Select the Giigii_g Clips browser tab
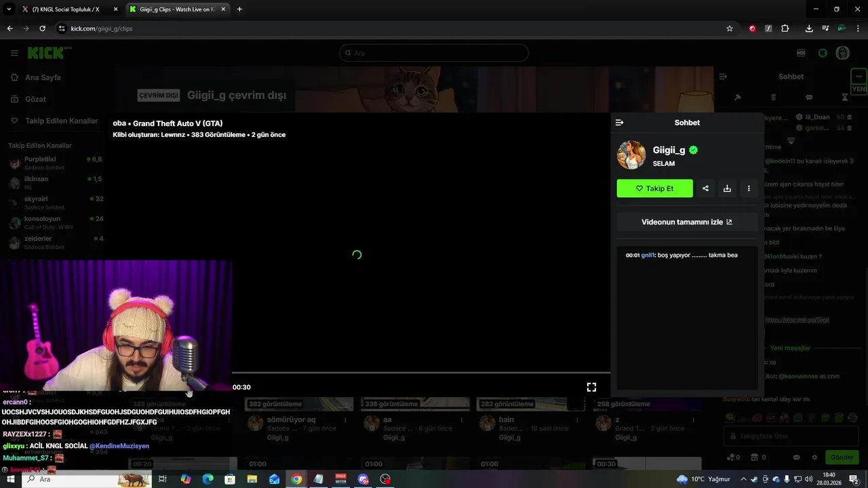 click(176, 9)
